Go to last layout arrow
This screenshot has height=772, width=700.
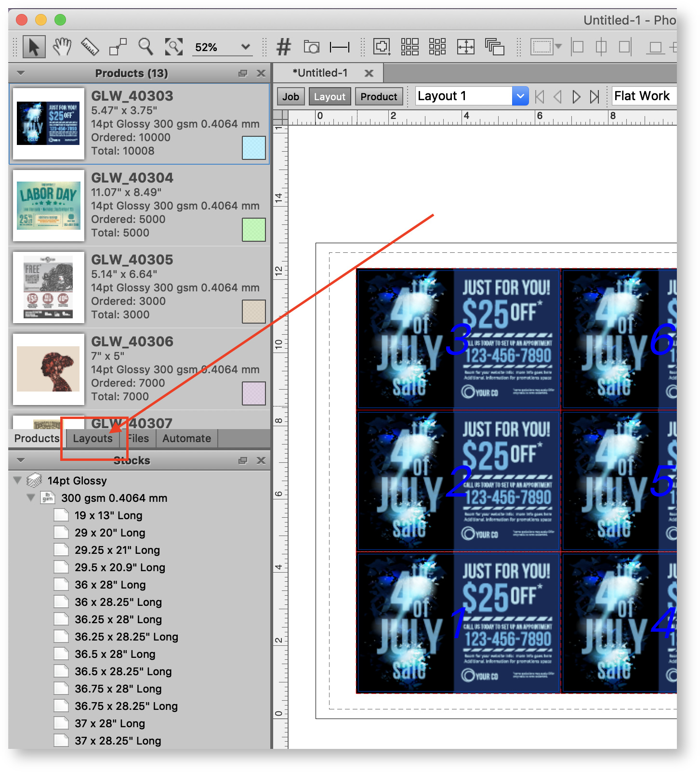594,97
